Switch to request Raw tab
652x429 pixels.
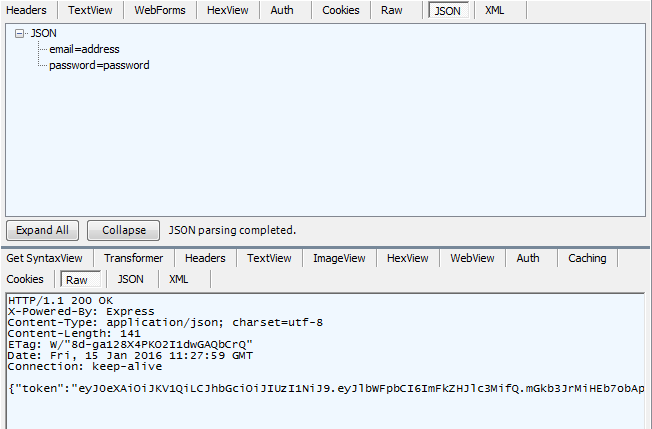pos(392,10)
